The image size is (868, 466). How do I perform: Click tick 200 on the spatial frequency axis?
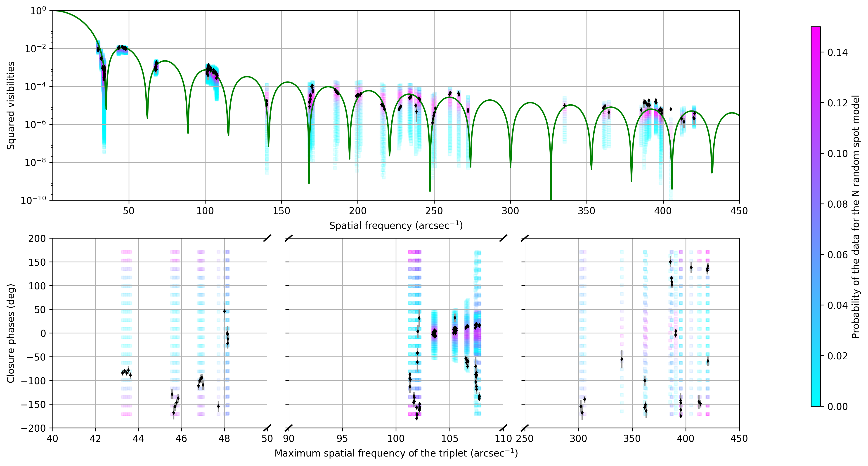[x=357, y=211]
